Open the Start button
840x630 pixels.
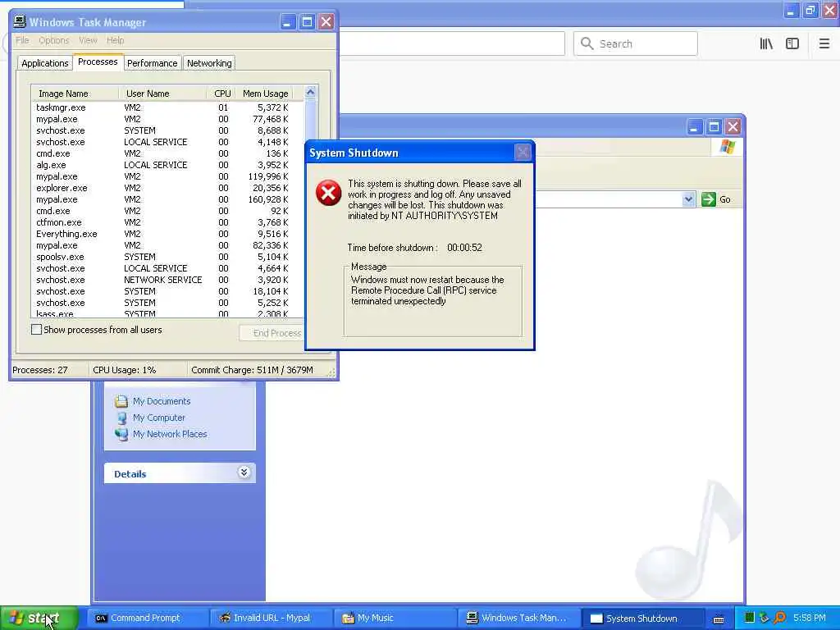39,619
